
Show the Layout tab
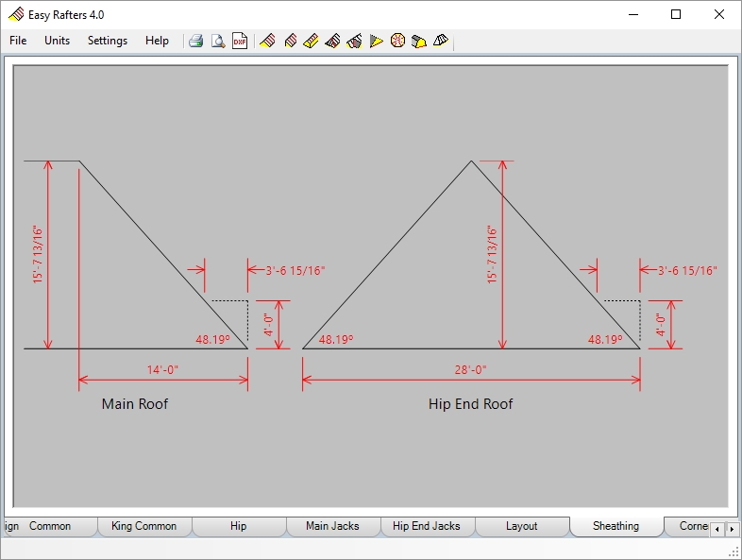tap(521, 526)
